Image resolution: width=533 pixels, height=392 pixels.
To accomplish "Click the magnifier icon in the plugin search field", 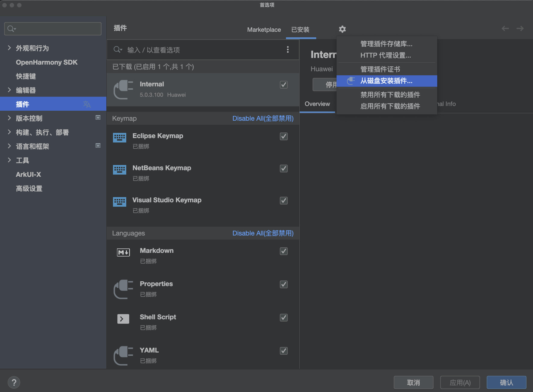I will [x=118, y=49].
